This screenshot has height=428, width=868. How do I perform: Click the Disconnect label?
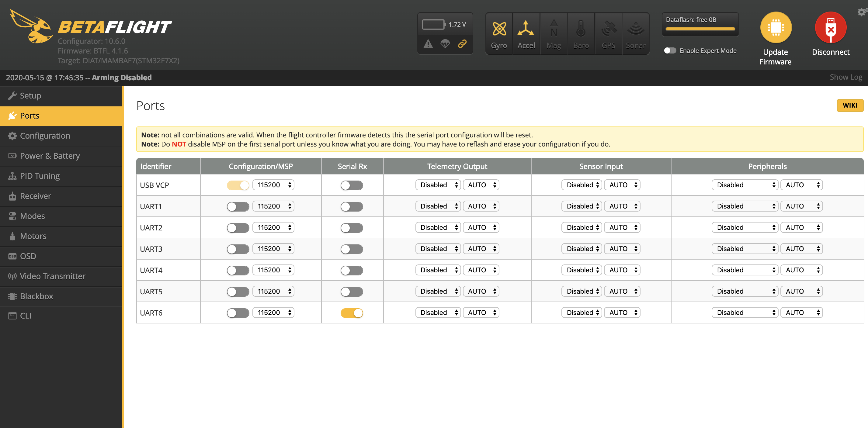tap(831, 52)
